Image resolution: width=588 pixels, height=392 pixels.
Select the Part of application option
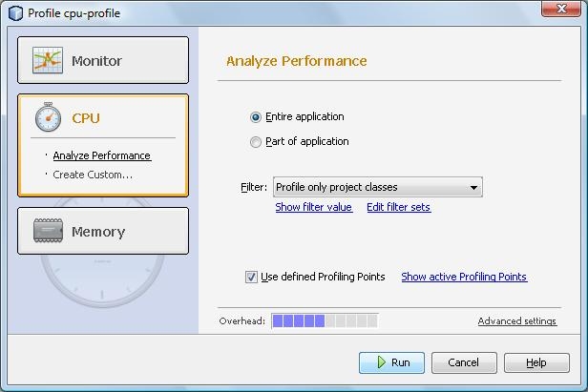pos(256,142)
